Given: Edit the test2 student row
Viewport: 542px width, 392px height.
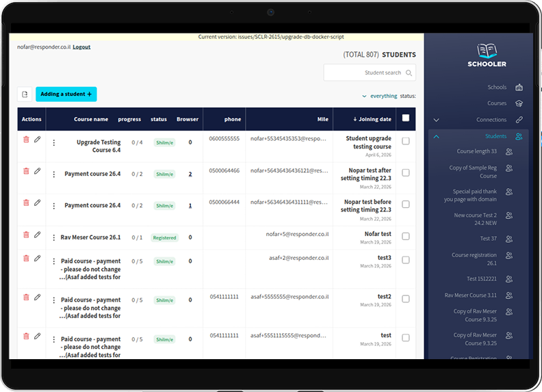Looking at the screenshot, I should point(38,298).
